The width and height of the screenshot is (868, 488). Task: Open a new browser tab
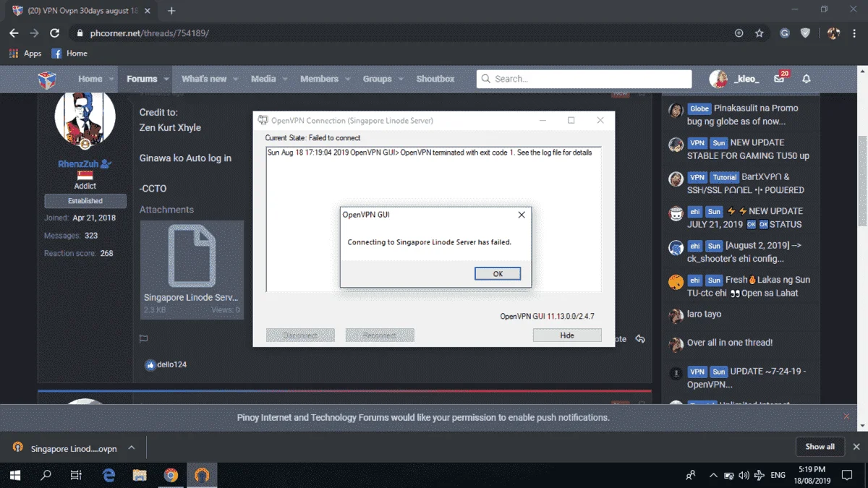(171, 11)
